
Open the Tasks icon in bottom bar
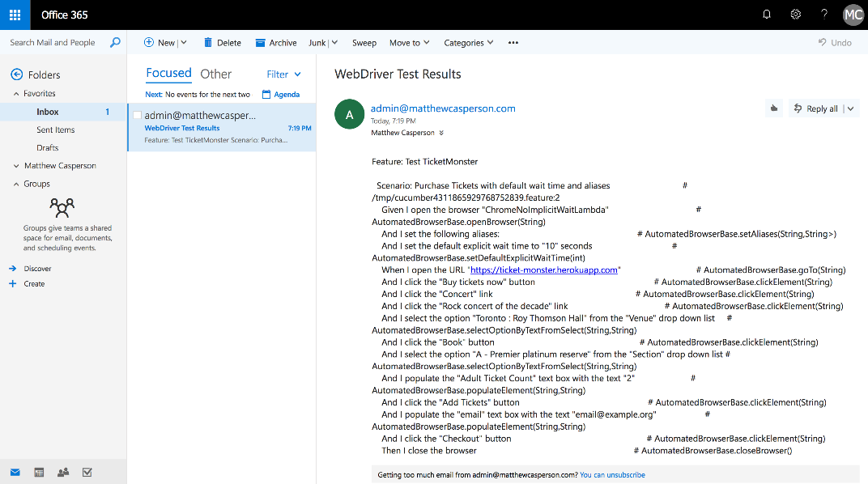(87, 473)
